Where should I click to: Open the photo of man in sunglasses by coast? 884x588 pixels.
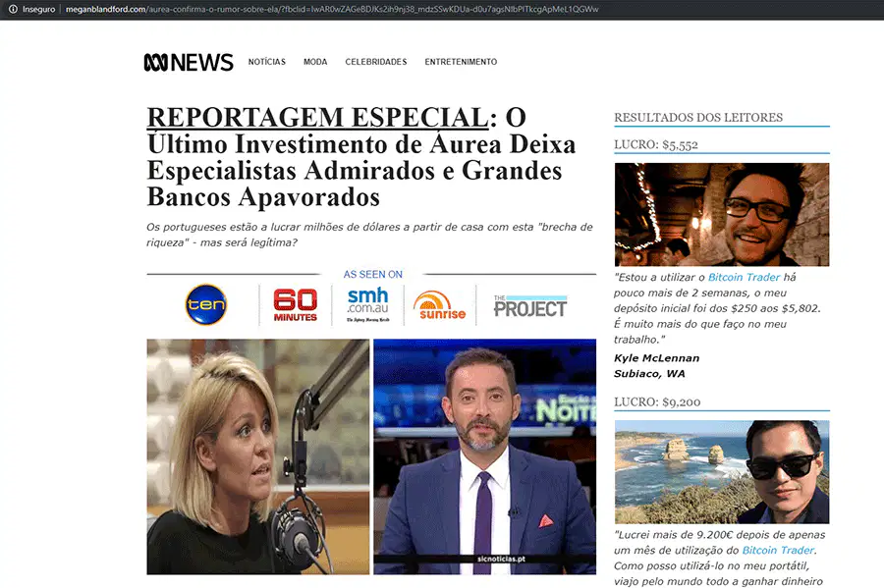[722, 472]
